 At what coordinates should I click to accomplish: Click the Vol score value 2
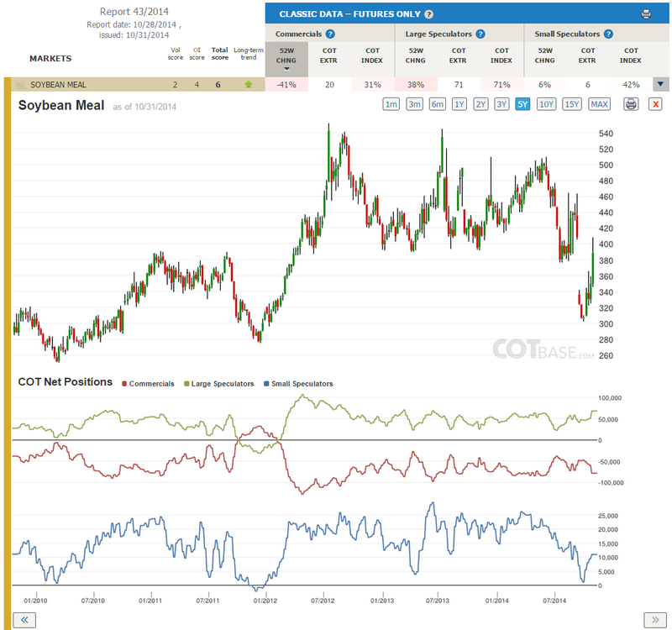175,85
